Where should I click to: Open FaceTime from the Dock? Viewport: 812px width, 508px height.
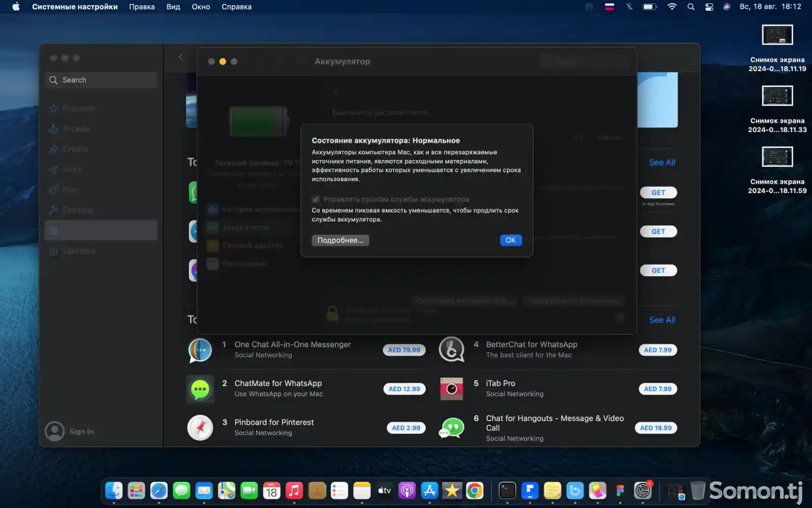pyautogui.click(x=249, y=491)
